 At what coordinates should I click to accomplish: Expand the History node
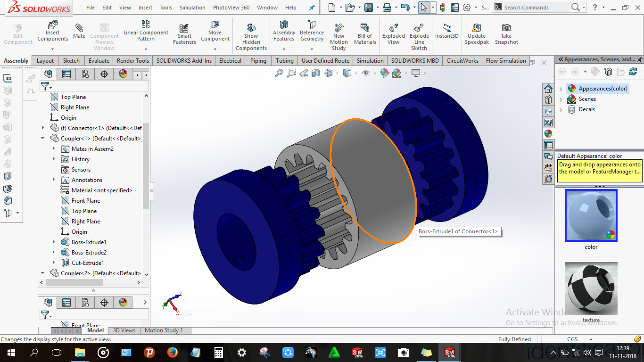54,159
